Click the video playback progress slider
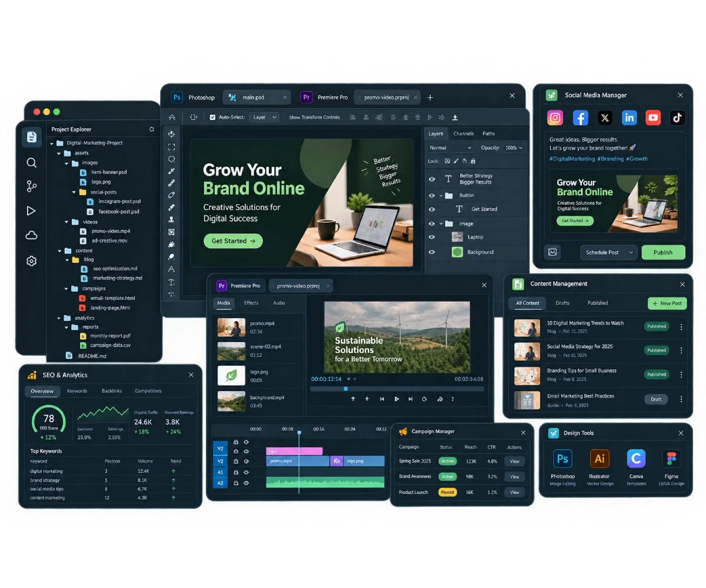 point(397,389)
